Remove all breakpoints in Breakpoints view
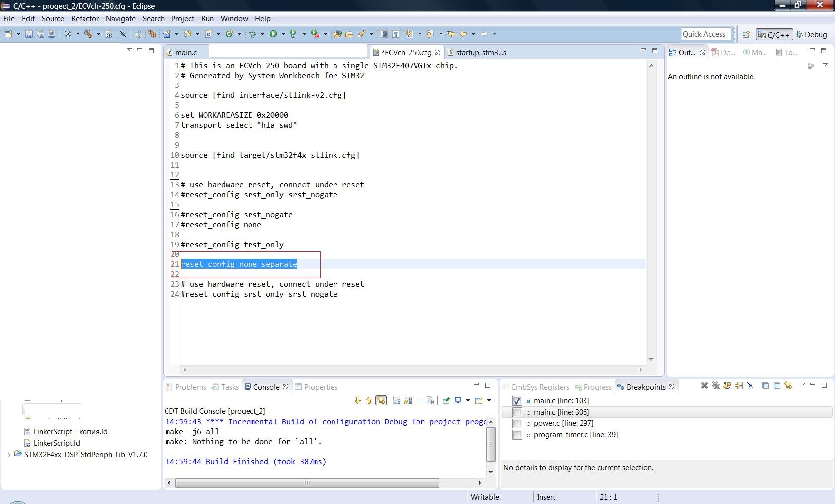The width and height of the screenshot is (835, 504). point(716,386)
